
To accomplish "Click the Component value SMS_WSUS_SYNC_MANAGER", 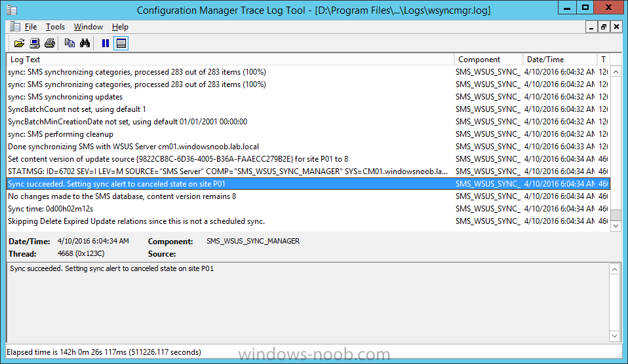I will pos(253,241).
